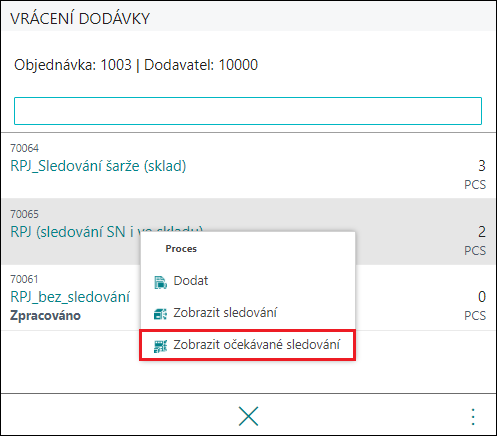497x436 pixels.
Task: Open the three-dot more options menu
Action: [473, 417]
